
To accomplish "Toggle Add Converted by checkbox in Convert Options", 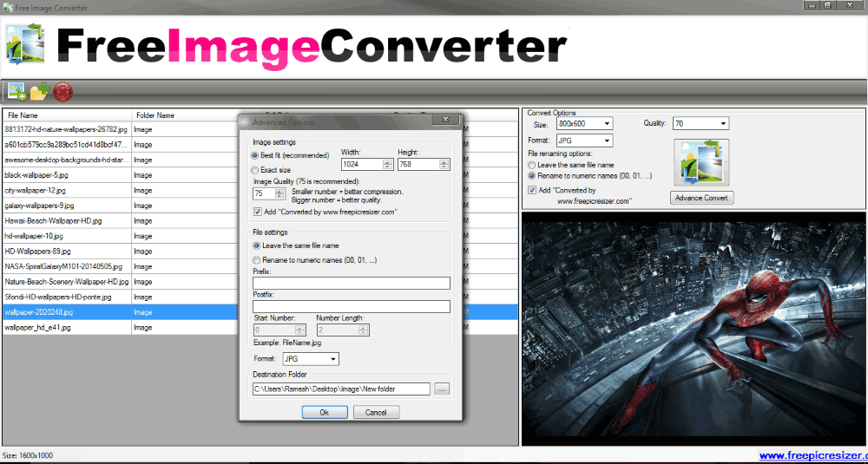I will tap(532, 190).
